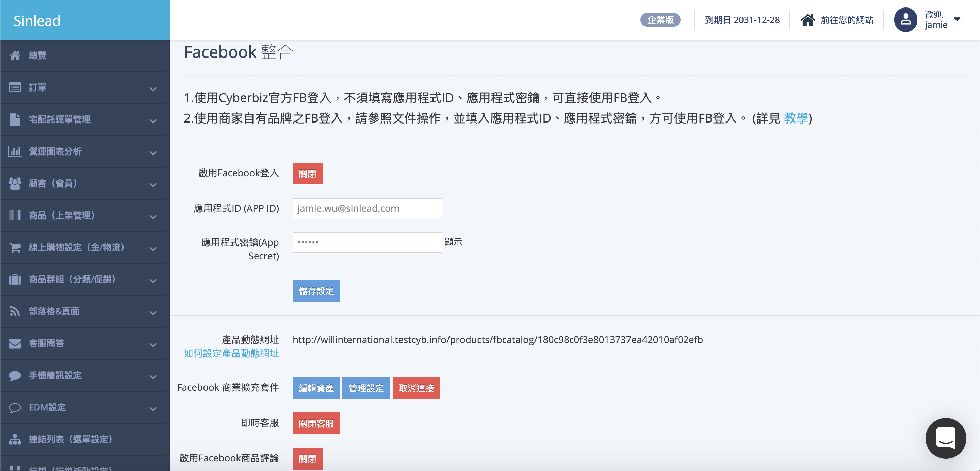The width and height of the screenshot is (980, 471).
Task: Open the 教學 tutorial link
Action: (796, 118)
